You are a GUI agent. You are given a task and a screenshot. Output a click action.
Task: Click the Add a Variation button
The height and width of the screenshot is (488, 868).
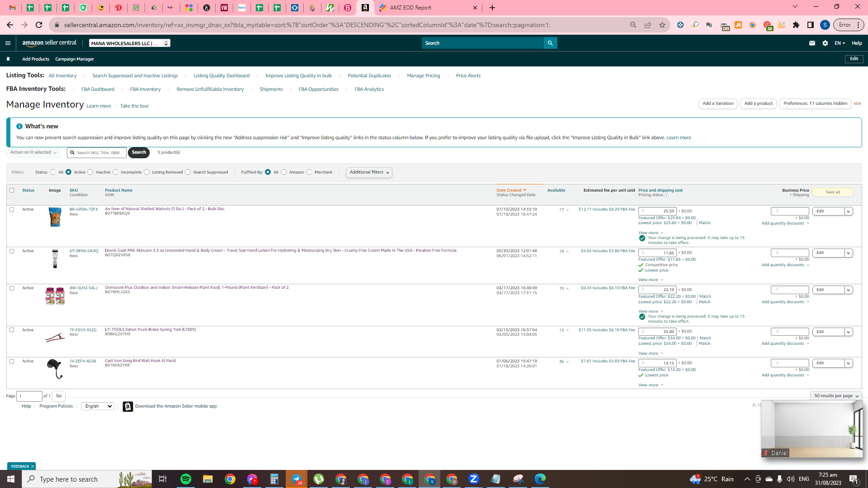(x=718, y=104)
